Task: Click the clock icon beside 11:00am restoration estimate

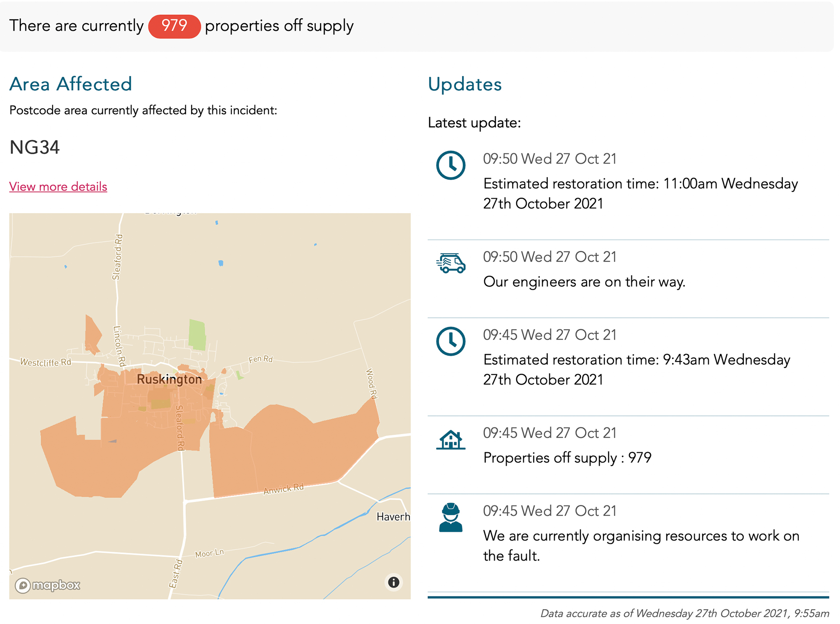Action: [451, 165]
